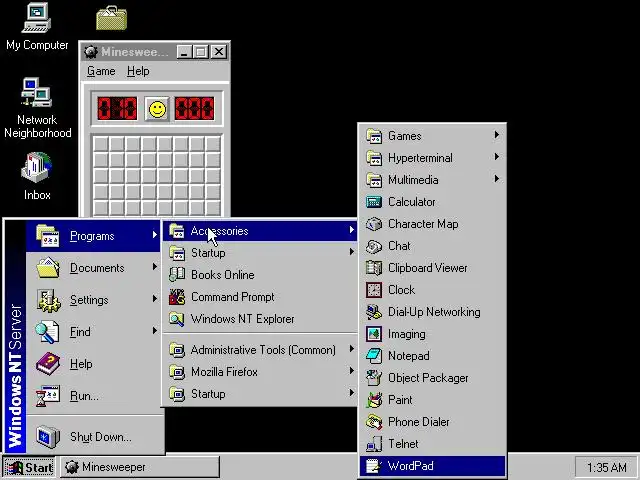The width and height of the screenshot is (640, 480).
Task: Choose Run... from the Start menu
Action: pos(95,396)
